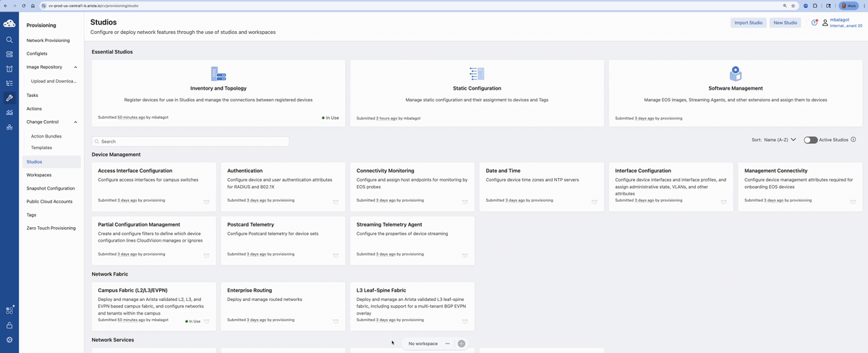Click the info icon beside Active Studios

pos(854,140)
